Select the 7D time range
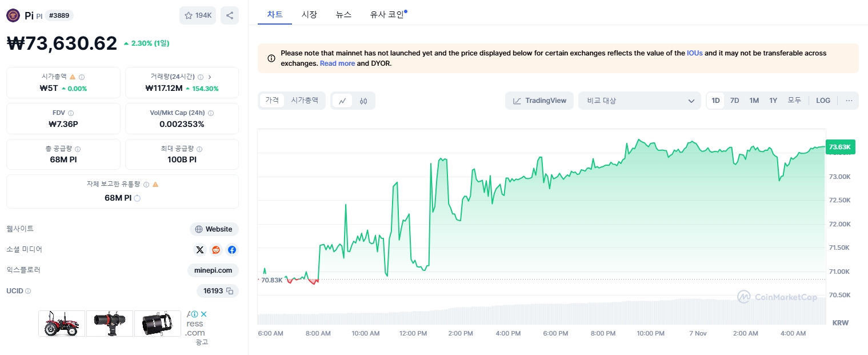Screen dimensions: 868x355 pyautogui.click(x=734, y=100)
